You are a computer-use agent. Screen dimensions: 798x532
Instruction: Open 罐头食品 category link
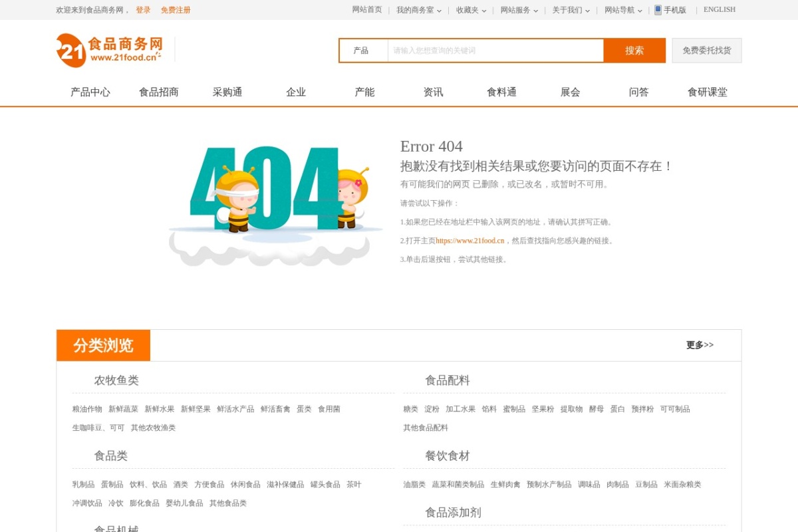325,484
